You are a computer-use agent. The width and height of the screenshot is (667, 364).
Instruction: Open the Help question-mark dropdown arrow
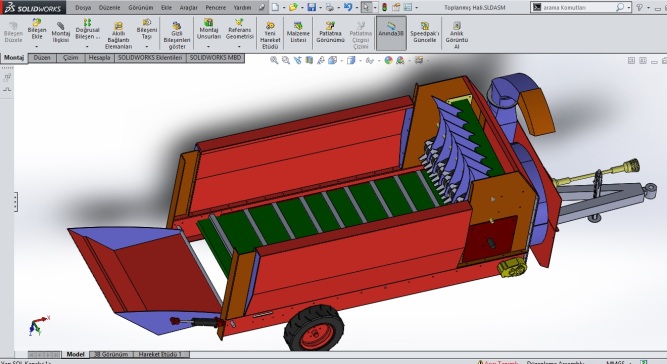coord(647,8)
